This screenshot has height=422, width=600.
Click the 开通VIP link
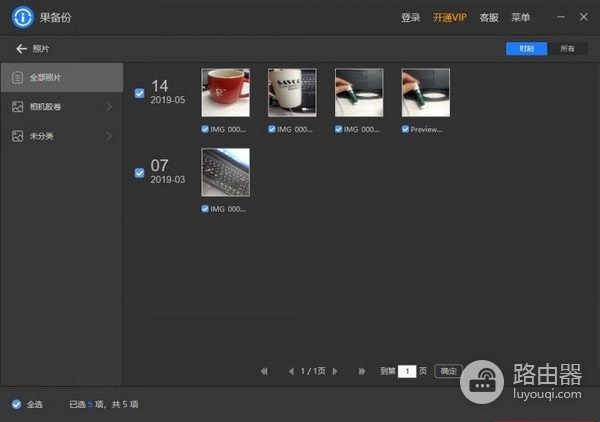tap(449, 17)
